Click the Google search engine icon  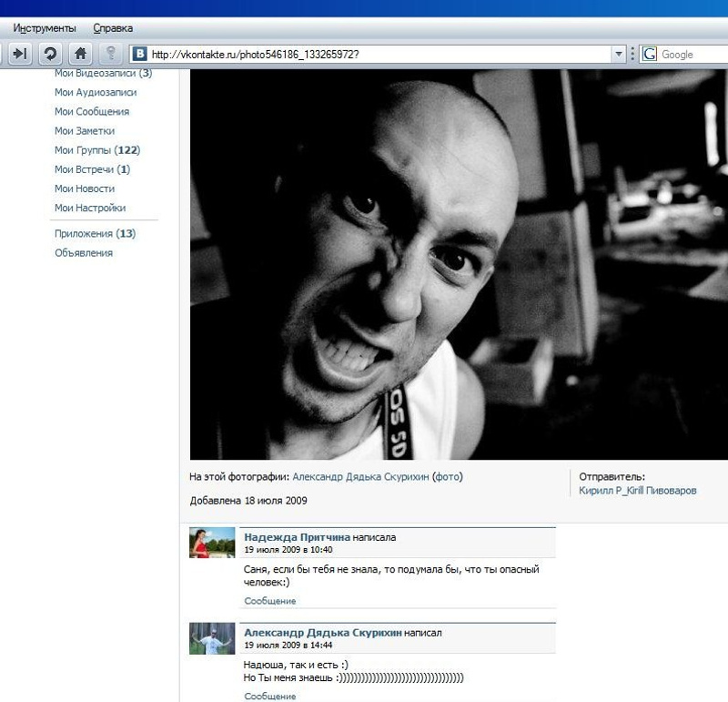(650, 55)
